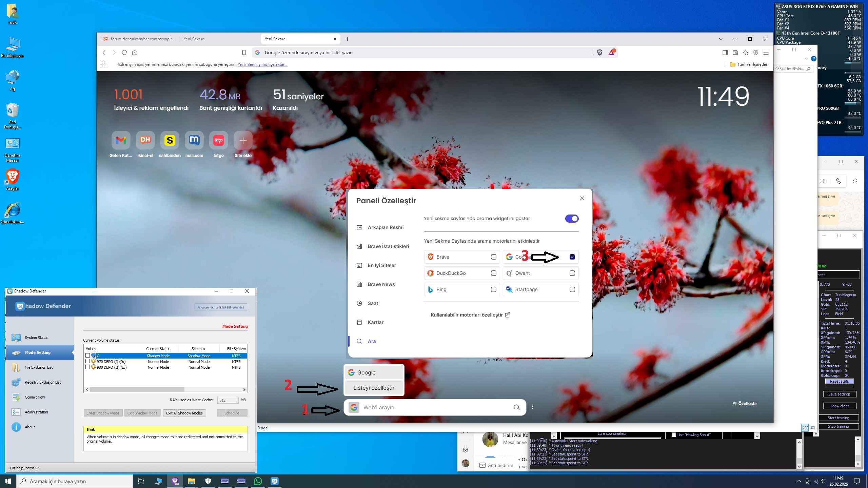Viewport: 868px width, 488px height.
Task: Check 980 DEPO (E:) volume checkbox
Action: point(88,367)
